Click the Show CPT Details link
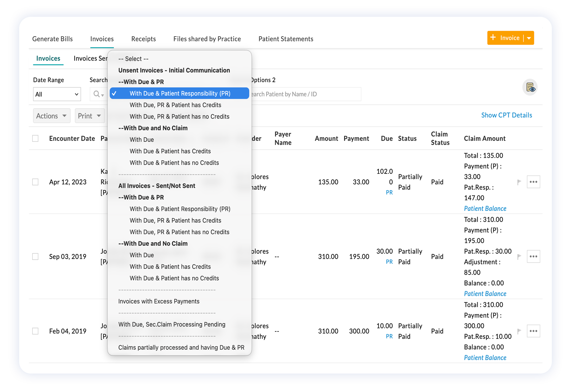The image size is (571, 392). [x=506, y=115]
